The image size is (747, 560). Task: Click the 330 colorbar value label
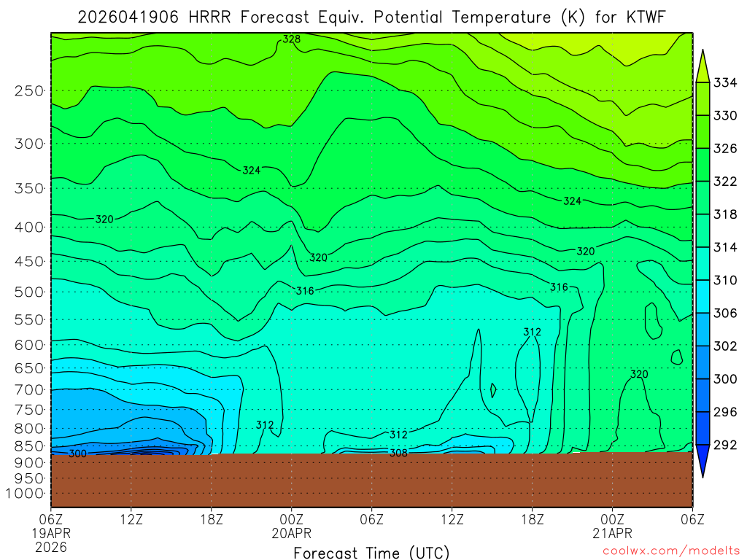[x=725, y=116]
